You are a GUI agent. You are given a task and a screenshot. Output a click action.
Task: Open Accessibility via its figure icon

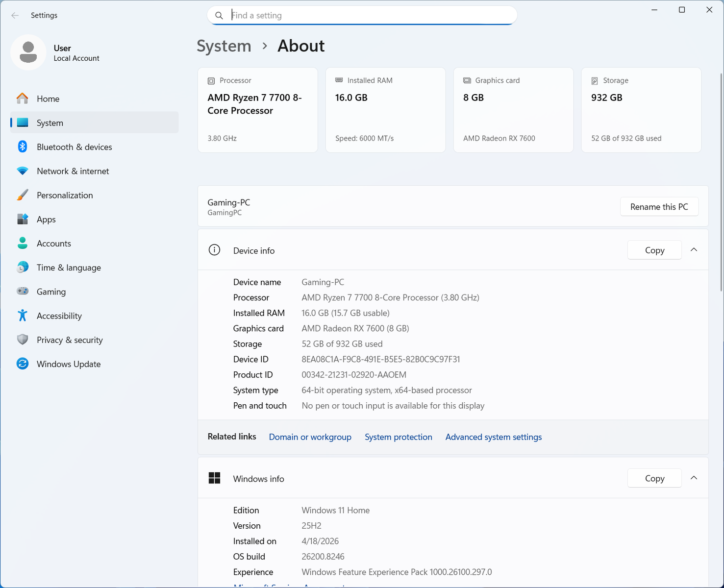click(x=23, y=316)
